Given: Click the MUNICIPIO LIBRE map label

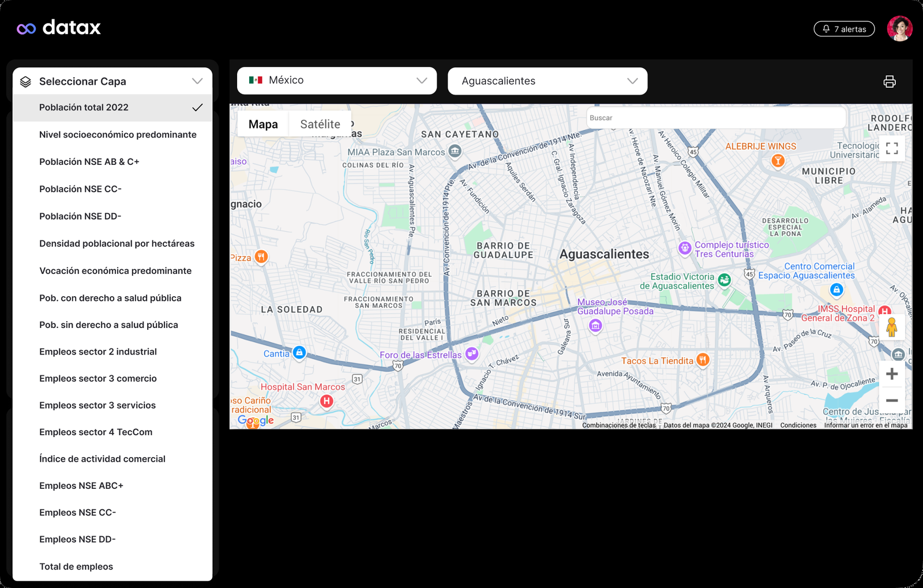Looking at the screenshot, I should [x=829, y=176].
